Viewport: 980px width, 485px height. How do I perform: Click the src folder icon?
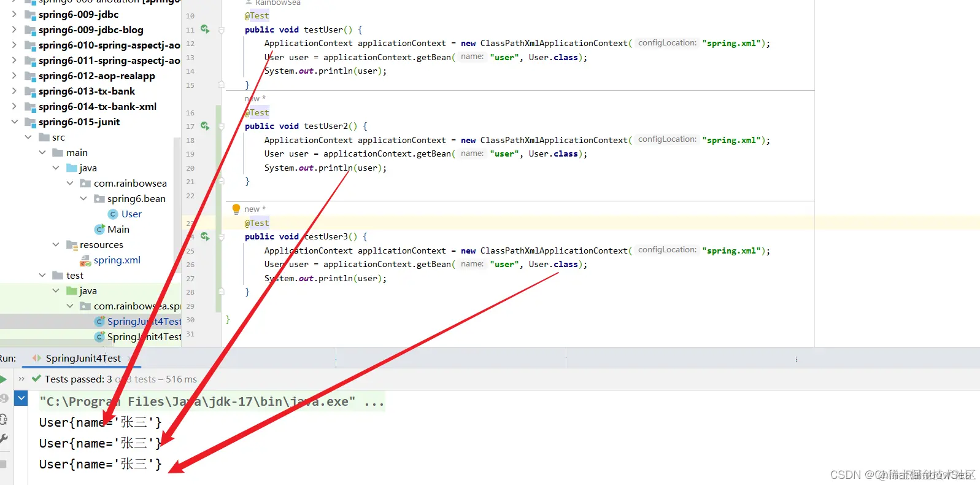pos(44,138)
